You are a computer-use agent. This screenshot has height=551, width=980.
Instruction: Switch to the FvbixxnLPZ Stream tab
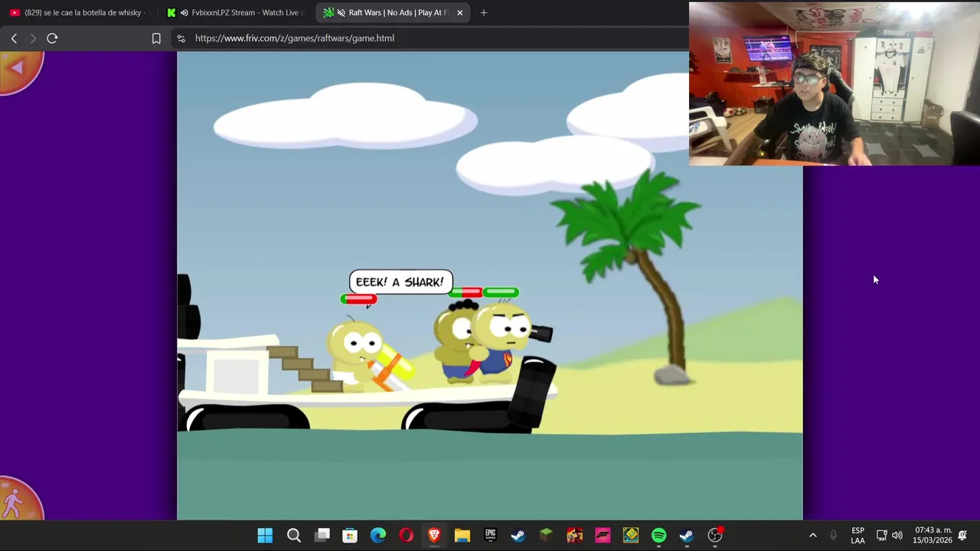pyautogui.click(x=237, y=12)
